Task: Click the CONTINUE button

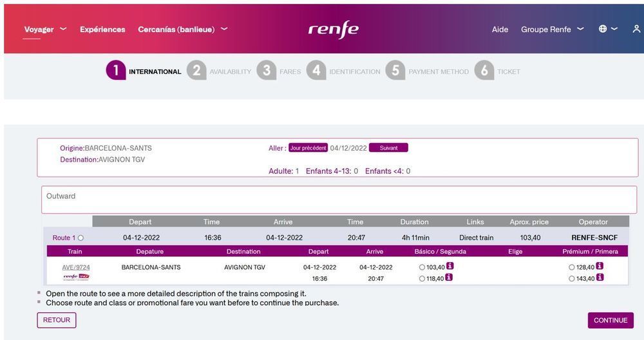Action: tap(611, 320)
